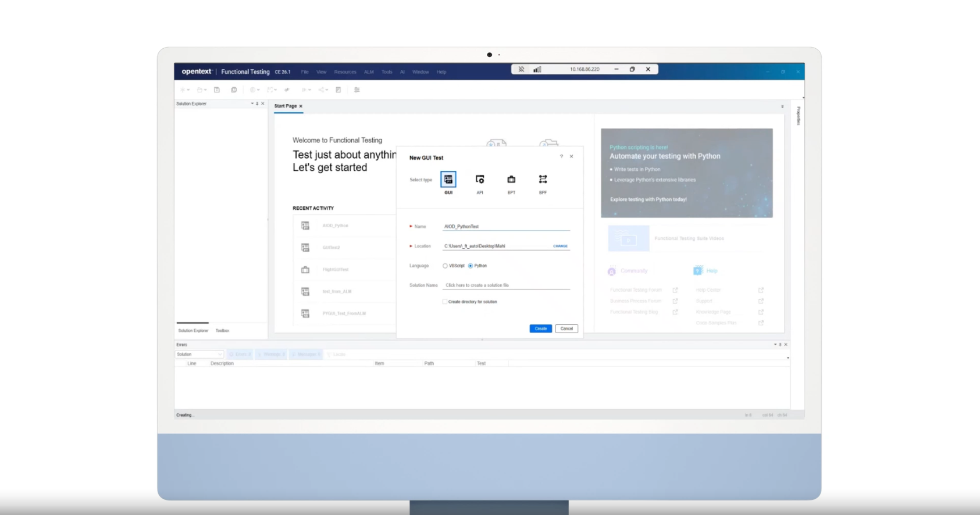Open the Resources menu

[345, 72]
